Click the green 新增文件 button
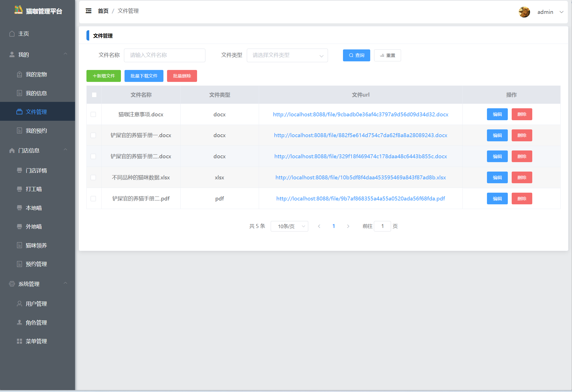 103,76
